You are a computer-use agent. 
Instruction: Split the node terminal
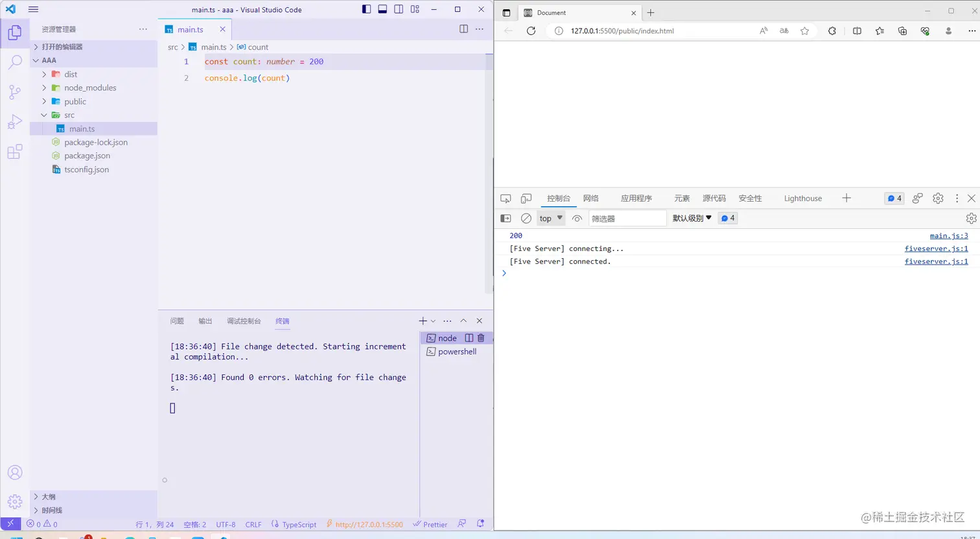click(x=469, y=338)
